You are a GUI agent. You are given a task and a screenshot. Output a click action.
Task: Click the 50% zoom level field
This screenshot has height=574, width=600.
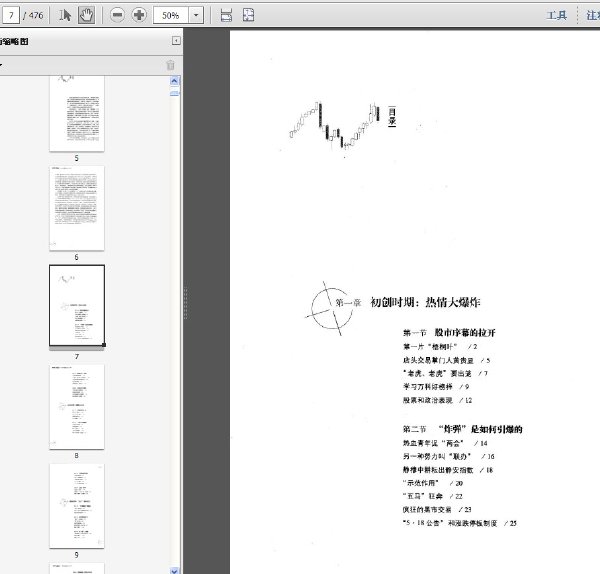pyautogui.click(x=171, y=15)
